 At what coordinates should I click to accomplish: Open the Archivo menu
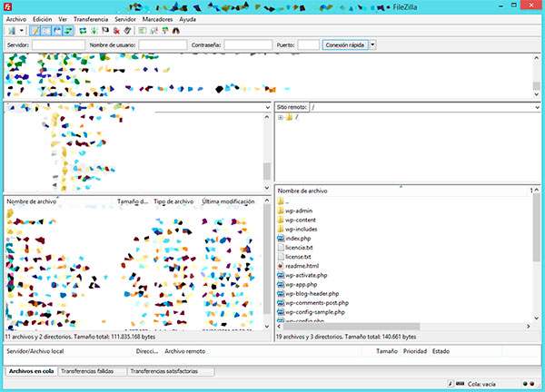[x=16, y=19]
